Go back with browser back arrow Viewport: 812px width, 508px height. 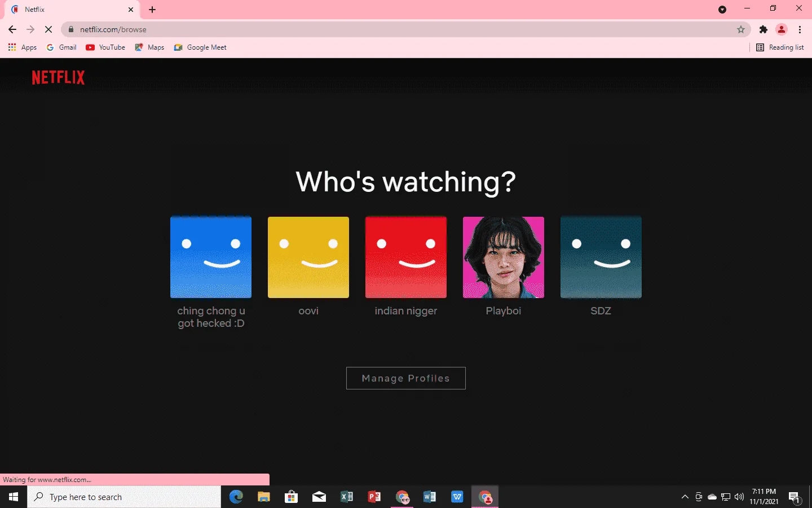tap(12, 29)
